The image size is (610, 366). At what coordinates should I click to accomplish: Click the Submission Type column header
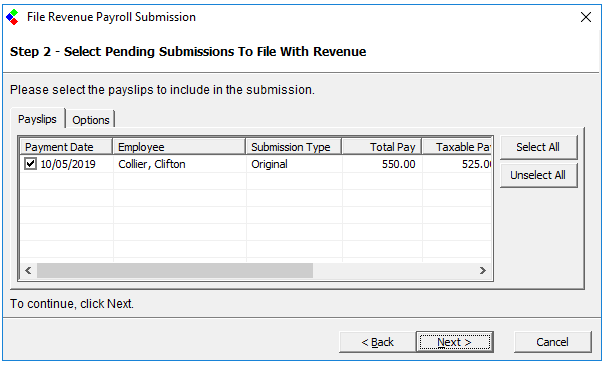294,147
